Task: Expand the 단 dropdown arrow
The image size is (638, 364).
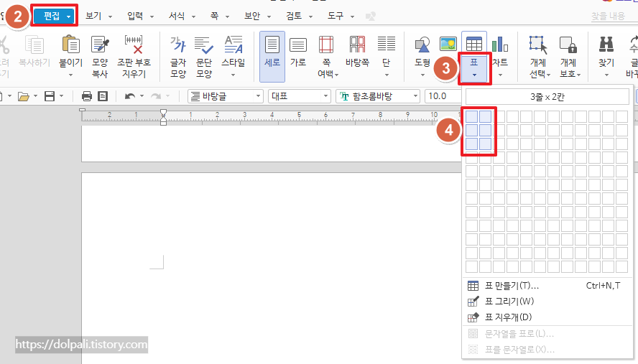Action: 387,75
